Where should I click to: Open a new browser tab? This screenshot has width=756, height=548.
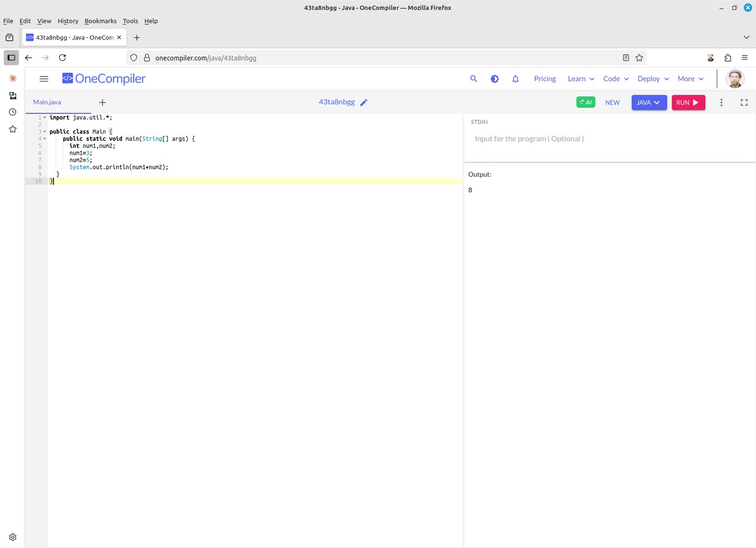pos(137,37)
